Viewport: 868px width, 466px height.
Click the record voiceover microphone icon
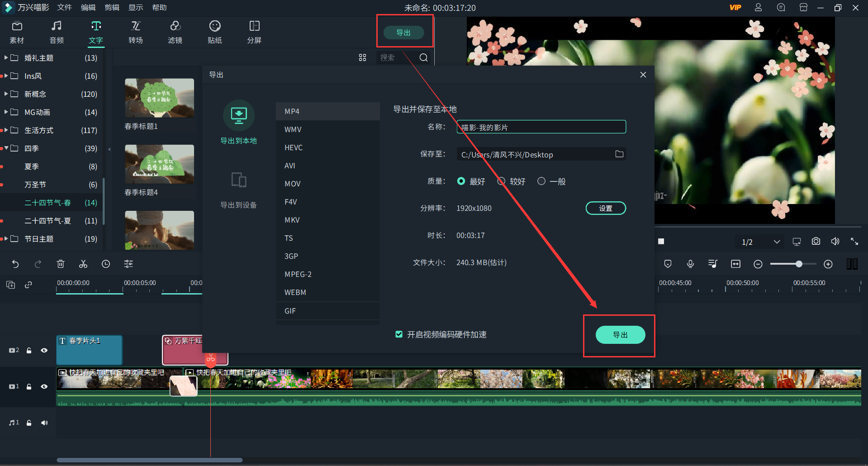(690, 264)
